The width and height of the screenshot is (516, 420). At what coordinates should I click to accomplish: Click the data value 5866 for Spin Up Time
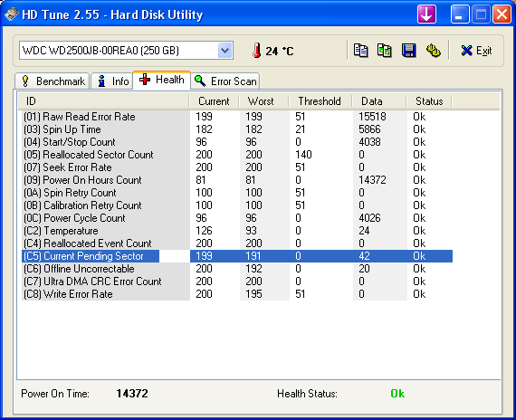click(x=369, y=129)
